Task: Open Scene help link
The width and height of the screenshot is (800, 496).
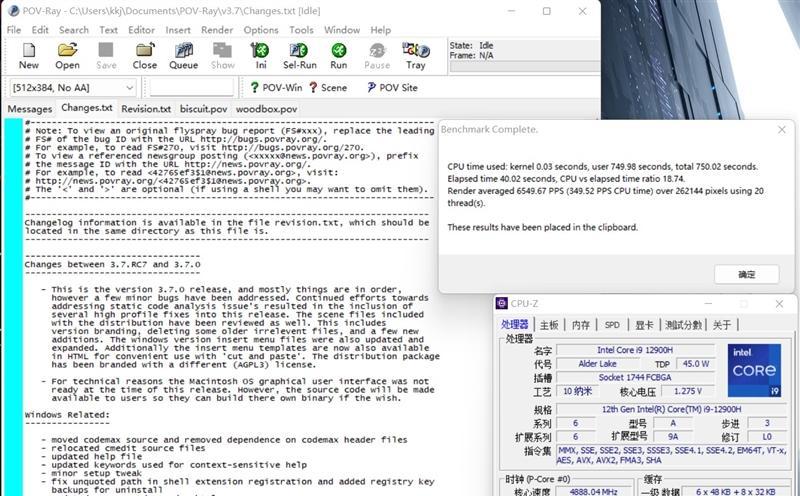Action: (x=328, y=88)
